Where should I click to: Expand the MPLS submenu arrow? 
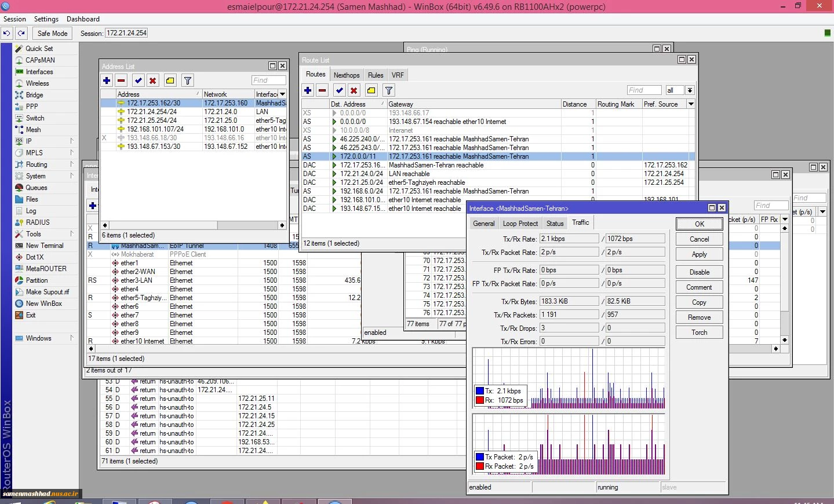[x=72, y=153]
